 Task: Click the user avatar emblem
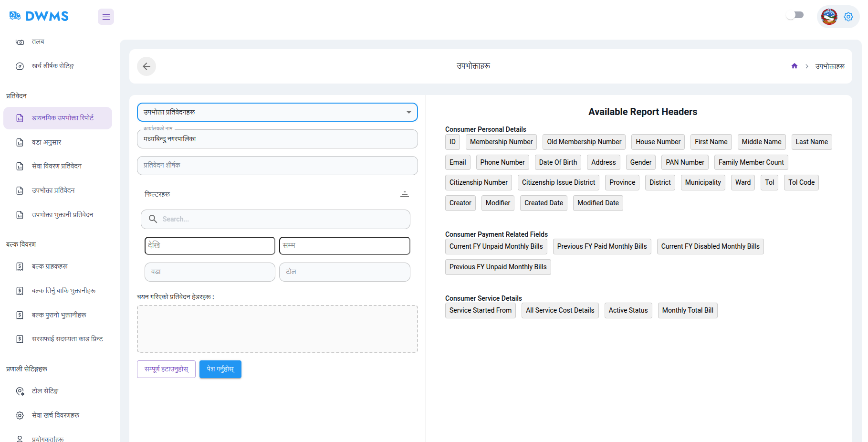[x=829, y=17]
